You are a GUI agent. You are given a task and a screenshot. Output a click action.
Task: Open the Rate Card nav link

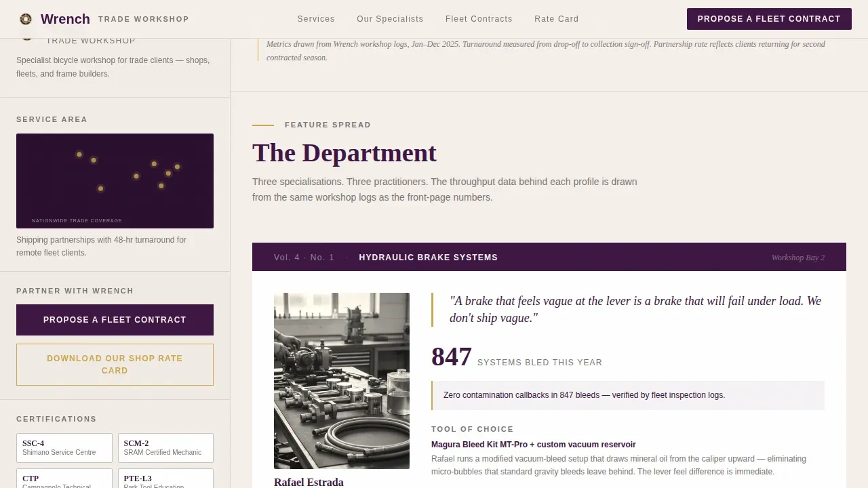point(557,19)
